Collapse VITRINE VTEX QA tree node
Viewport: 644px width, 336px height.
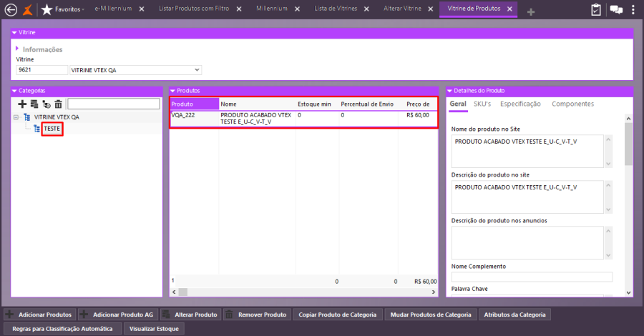coord(16,117)
